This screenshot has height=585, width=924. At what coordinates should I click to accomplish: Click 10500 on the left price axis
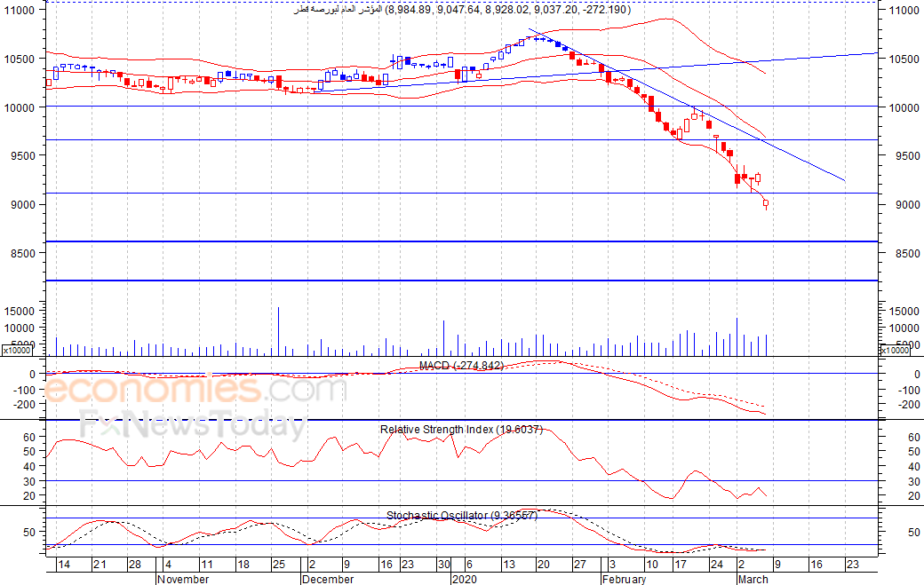[20, 59]
